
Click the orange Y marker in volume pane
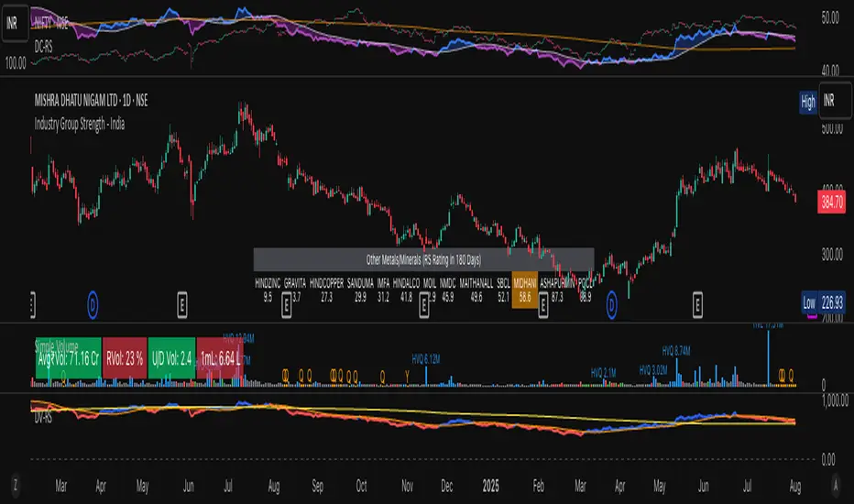click(407, 377)
